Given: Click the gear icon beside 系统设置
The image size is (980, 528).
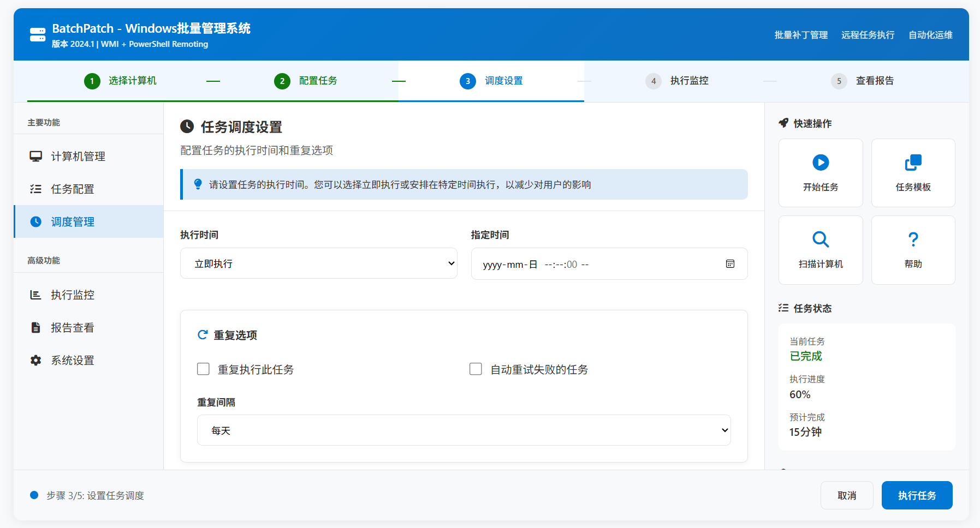Looking at the screenshot, I should [36, 361].
